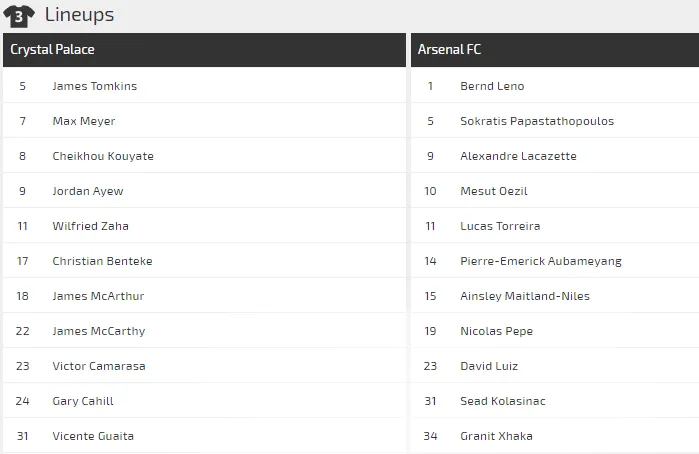Select Wilfried Zaha in lineup
This screenshot has width=699, height=454.
pos(91,226)
